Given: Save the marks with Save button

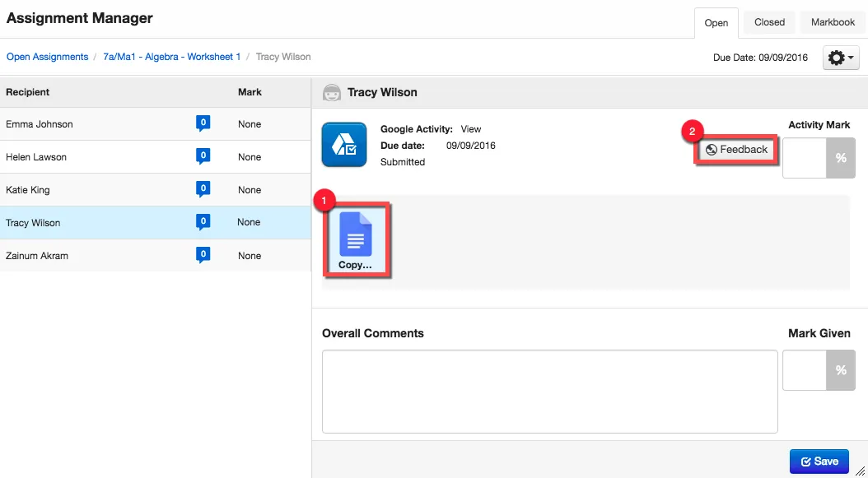Looking at the screenshot, I should click(819, 462).
